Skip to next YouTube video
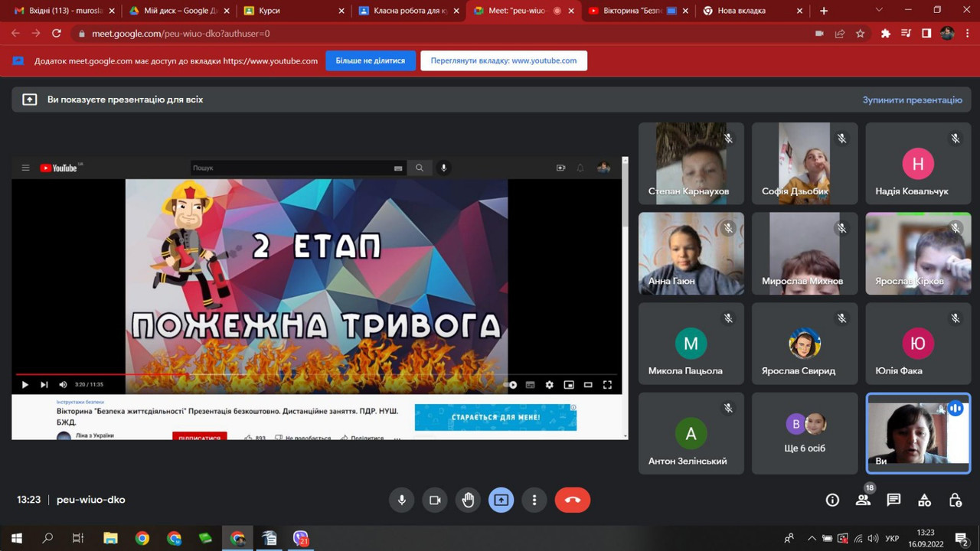The width and height of the screenshot is (980, 551). tap(44, 385)
